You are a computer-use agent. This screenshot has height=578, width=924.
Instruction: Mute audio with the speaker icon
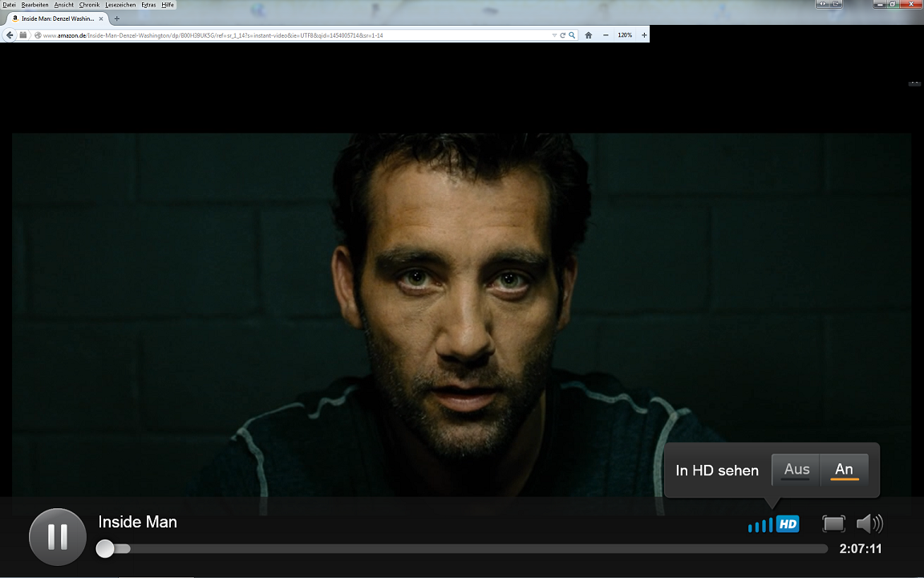pyautogui.click(x=869, y=523)
